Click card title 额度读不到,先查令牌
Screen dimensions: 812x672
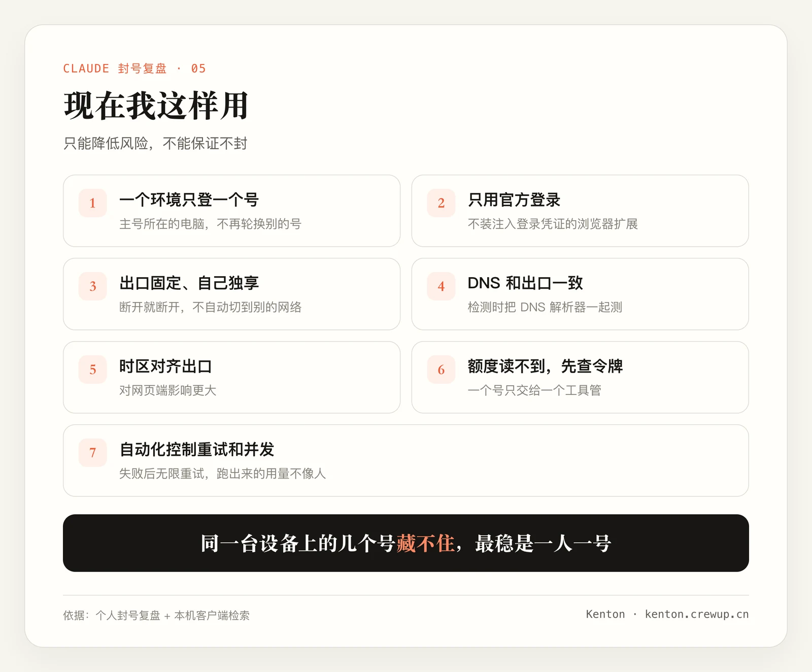546,366
